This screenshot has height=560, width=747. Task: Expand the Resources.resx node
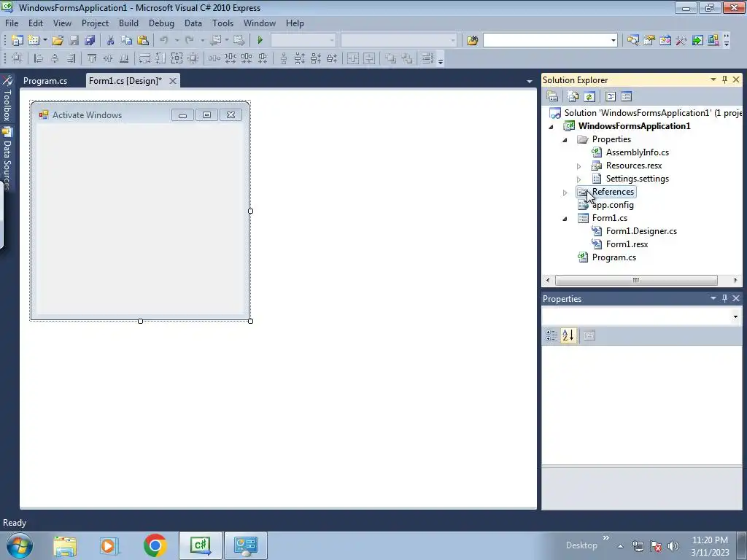tap(578, 166)
